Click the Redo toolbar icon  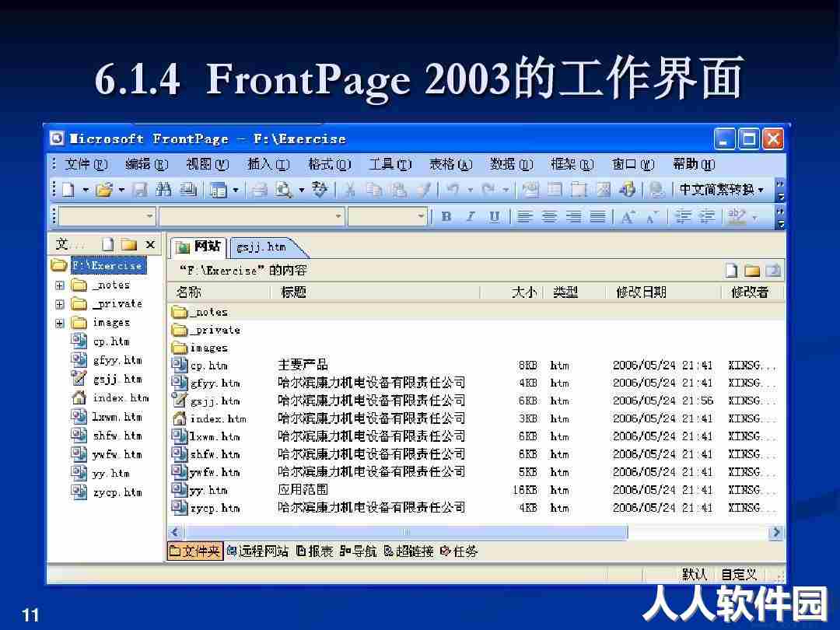(488, 190)
